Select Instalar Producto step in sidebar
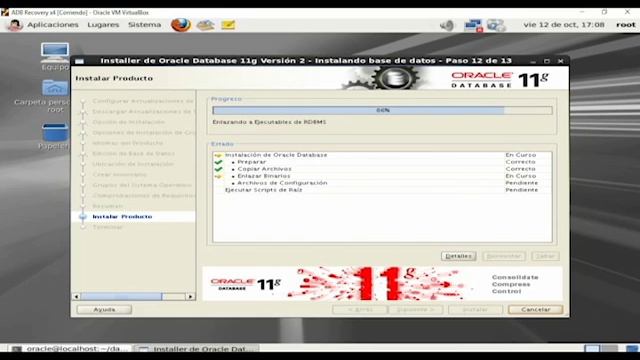 (x=122, y=217)
